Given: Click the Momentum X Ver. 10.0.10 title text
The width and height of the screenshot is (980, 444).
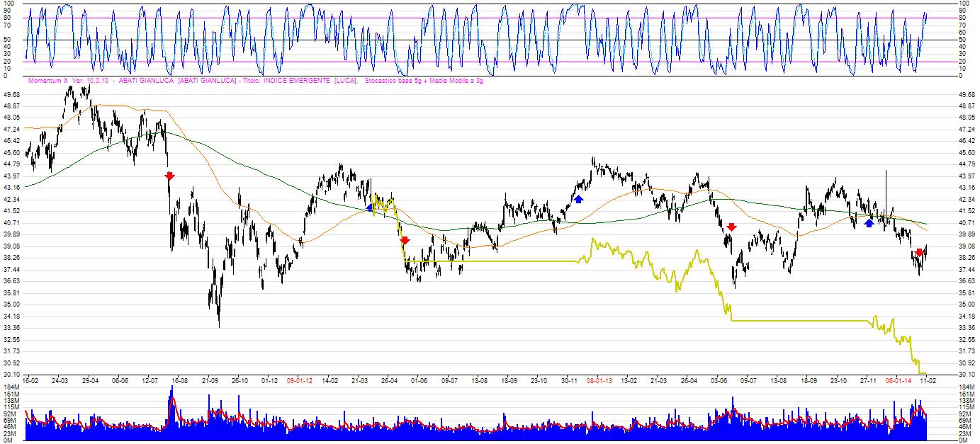Looking at the screenshot, I should pyautogui.click(x=58, y=81).
